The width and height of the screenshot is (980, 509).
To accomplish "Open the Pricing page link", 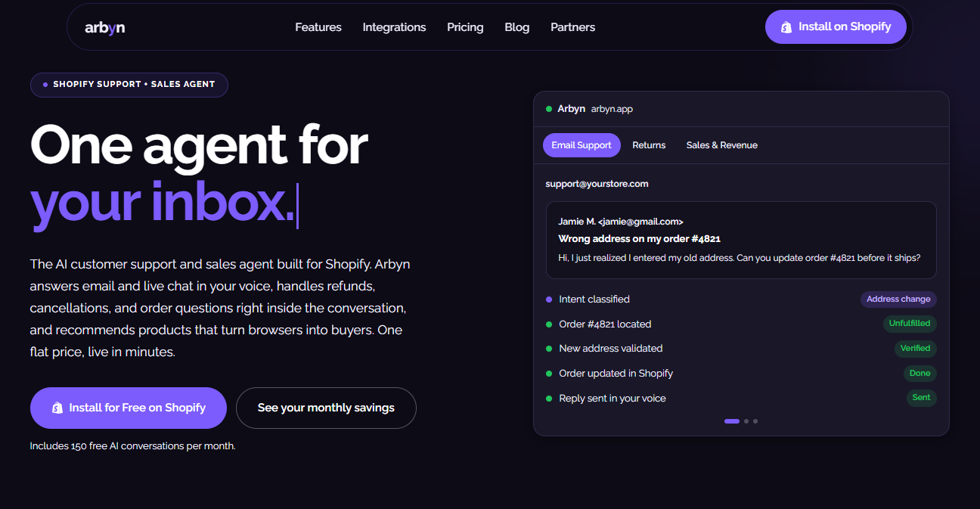I will pos(465,27).
